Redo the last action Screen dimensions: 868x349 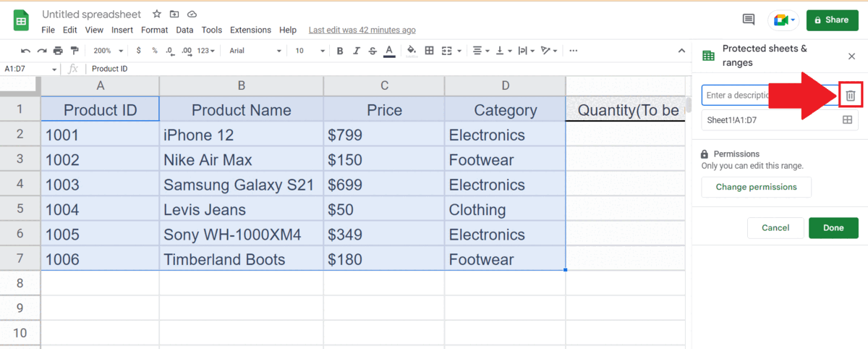(42, 51)
